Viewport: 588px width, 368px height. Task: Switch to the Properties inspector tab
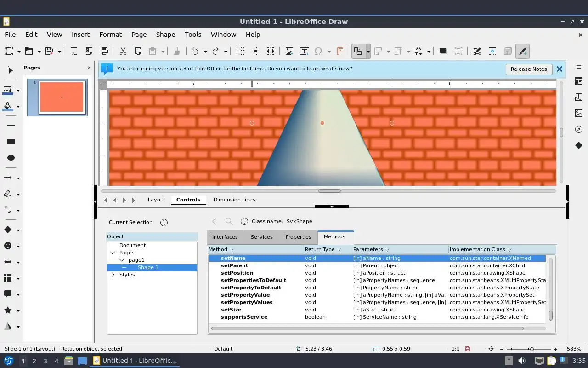point(299,237)
